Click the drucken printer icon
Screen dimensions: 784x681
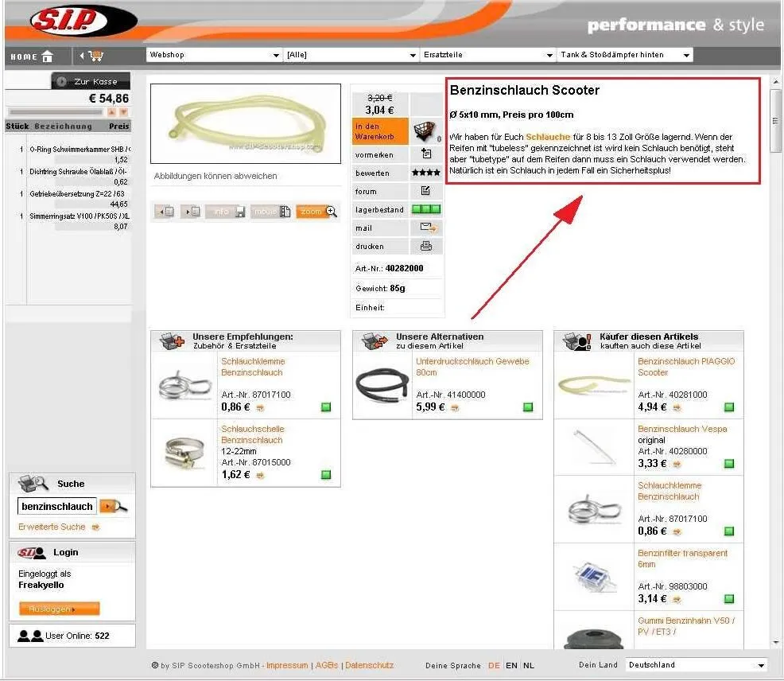click(426, 246)
